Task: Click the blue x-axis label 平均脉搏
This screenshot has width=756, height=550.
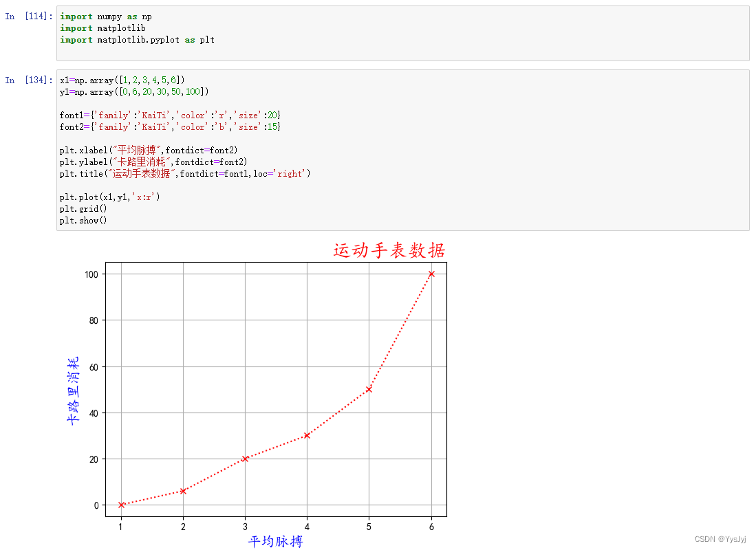Action: 275,541
